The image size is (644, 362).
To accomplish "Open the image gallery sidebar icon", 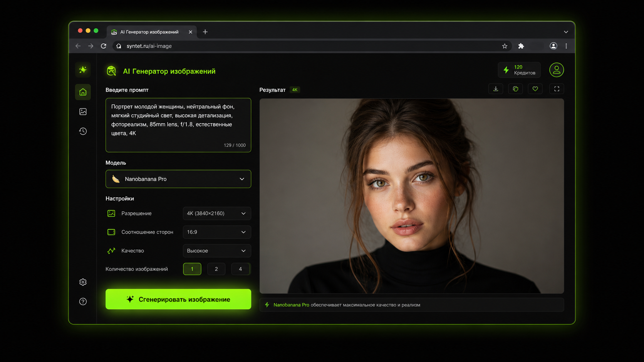I will (x=83, y=112).
